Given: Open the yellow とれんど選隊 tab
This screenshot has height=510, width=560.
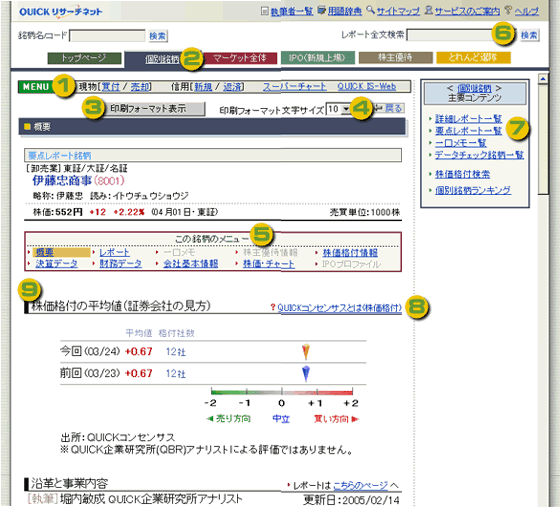Looking at the screenshot, I should (x=473, y=57).
